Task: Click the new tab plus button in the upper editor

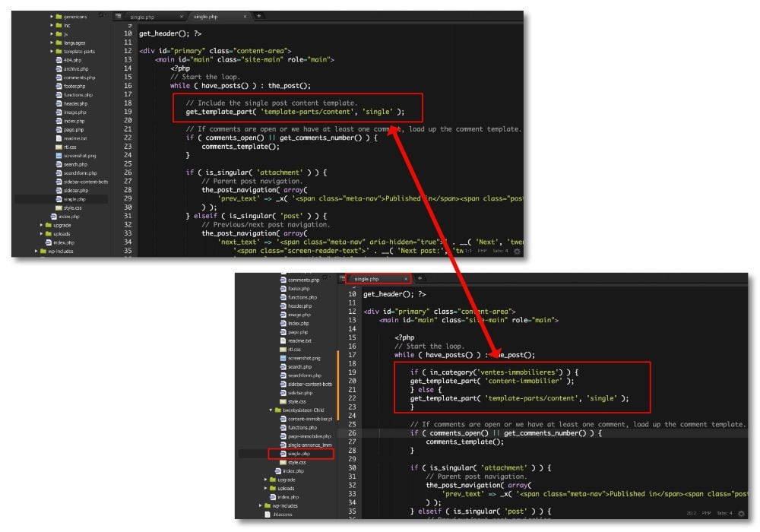Action: point(258,16)
